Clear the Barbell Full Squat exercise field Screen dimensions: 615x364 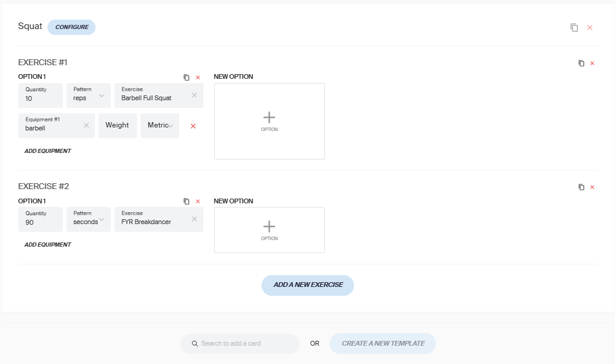(194, 95)
